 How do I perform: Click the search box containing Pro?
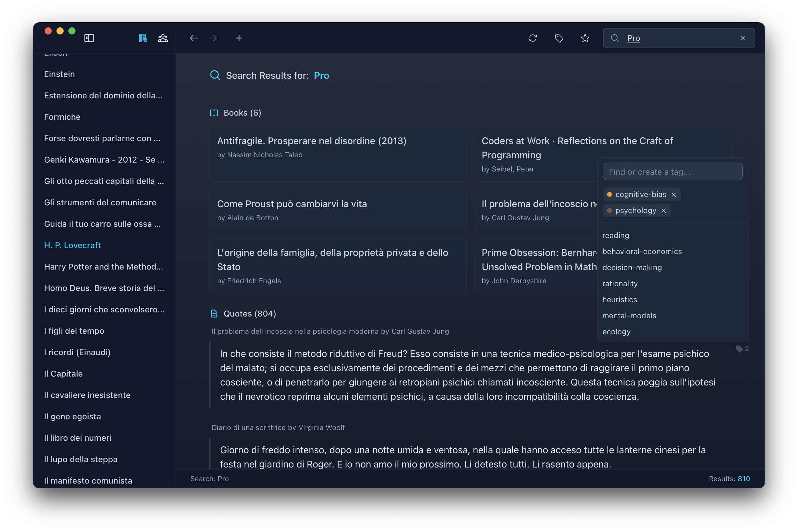click(679, 38)
